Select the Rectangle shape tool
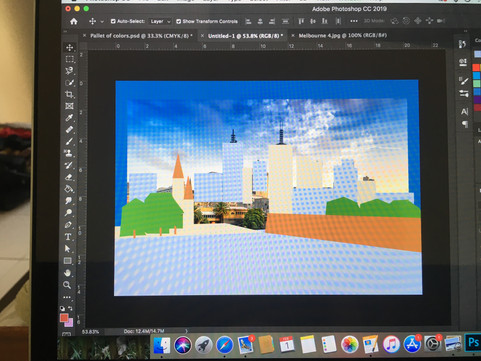Viewport: 481px width, 361px height. (68, 261)
